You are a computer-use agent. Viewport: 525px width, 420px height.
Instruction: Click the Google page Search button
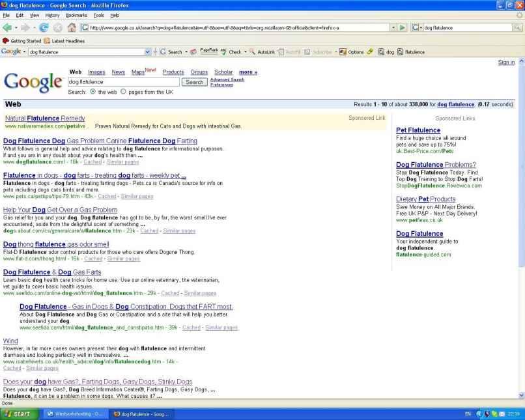point(194,83)
